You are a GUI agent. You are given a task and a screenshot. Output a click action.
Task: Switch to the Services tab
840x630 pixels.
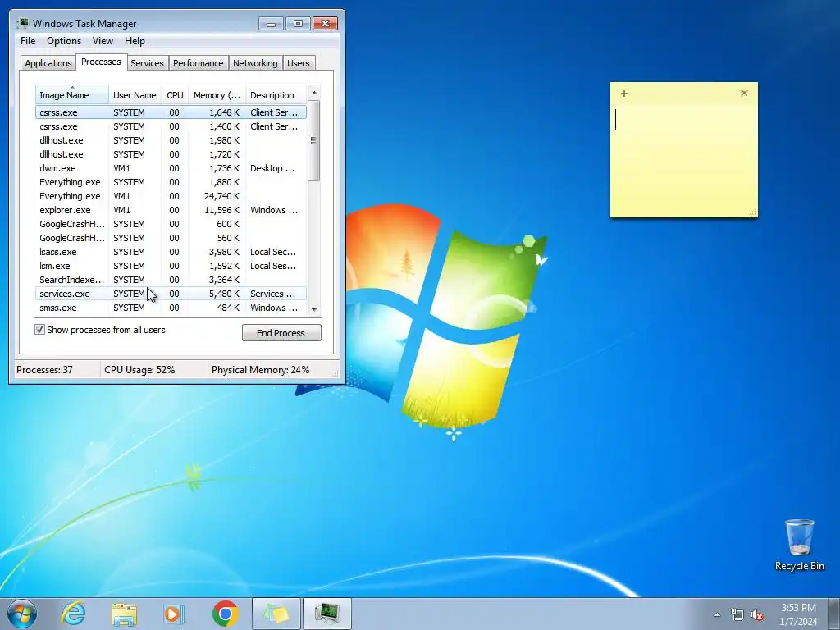[x=147, y=63]
